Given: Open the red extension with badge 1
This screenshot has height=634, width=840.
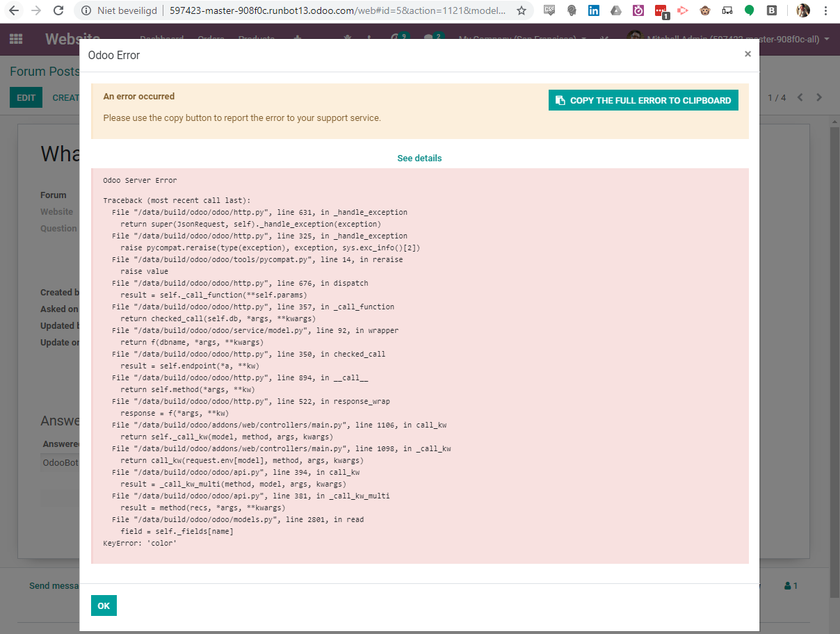Looking at the screenshot, I should 661,11.
